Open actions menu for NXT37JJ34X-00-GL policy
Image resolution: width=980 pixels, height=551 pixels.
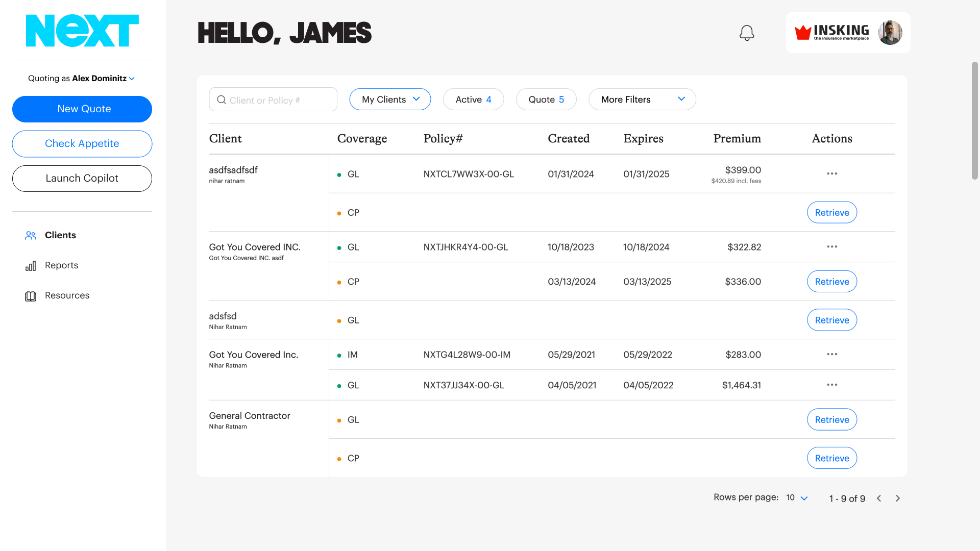[832, 385]
